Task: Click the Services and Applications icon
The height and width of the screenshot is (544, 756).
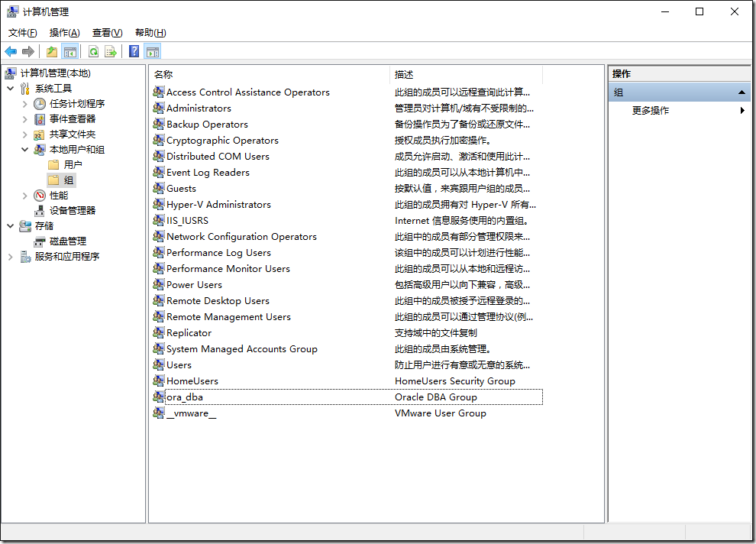Action: tap(25, 257)
